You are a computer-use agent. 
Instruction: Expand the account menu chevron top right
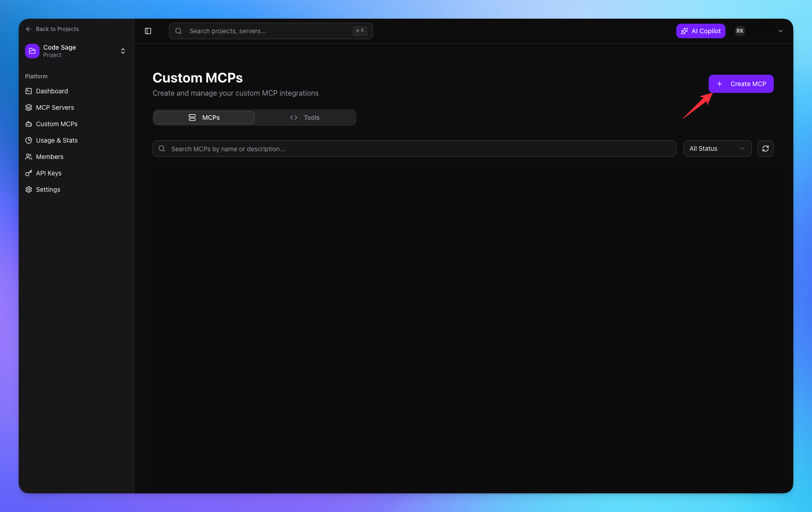781,31
